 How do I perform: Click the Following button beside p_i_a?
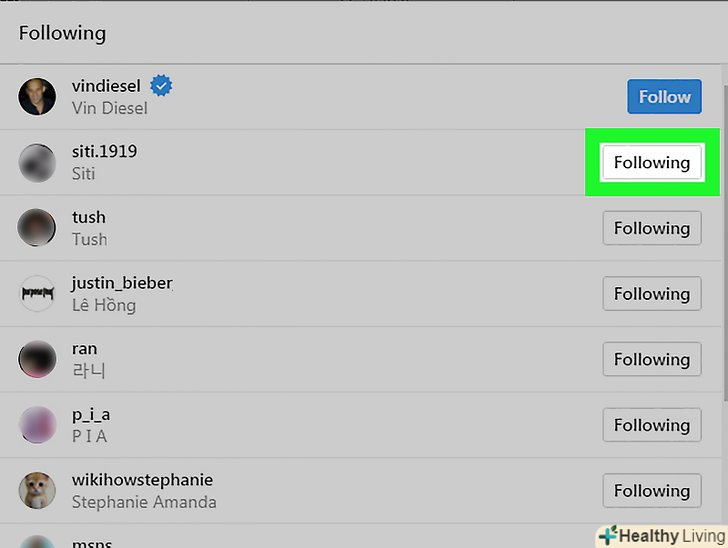tap(651, 425)
